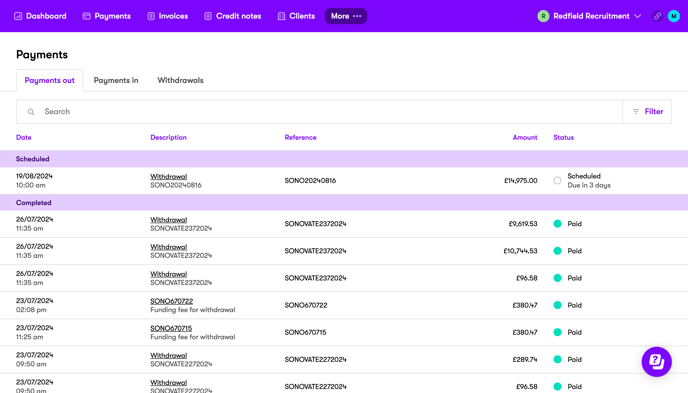Viewport: 688px width, 393px height.
Task: Click the Filter button
Action: (x=647, y=112)
